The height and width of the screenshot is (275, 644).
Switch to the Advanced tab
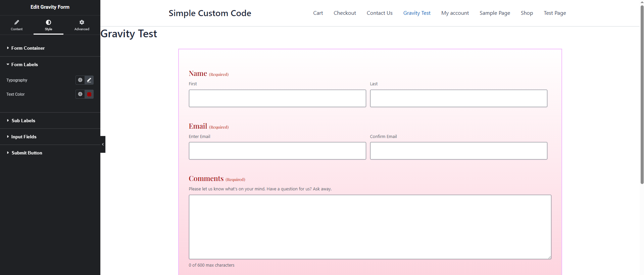pyautogui.click(x=82, y=25)
